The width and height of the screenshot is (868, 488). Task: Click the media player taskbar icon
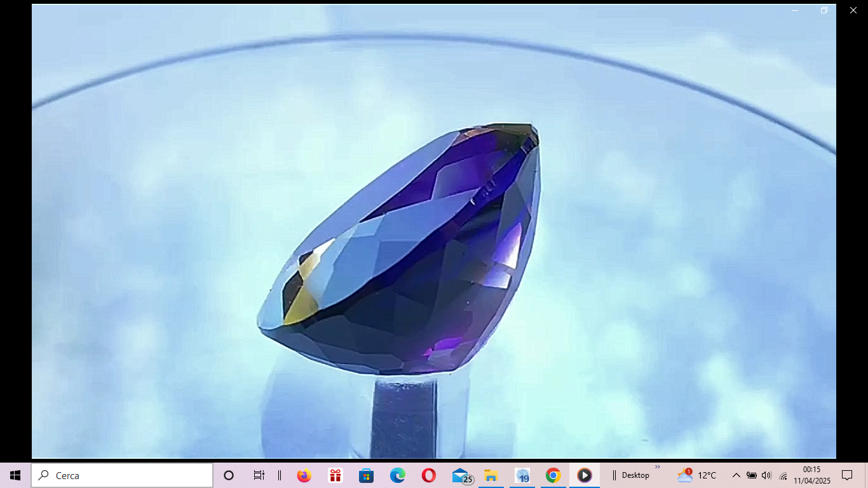pos(584,475)
